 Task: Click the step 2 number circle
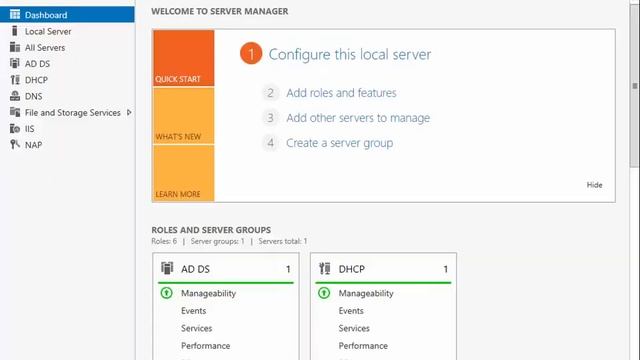[270, 93]
